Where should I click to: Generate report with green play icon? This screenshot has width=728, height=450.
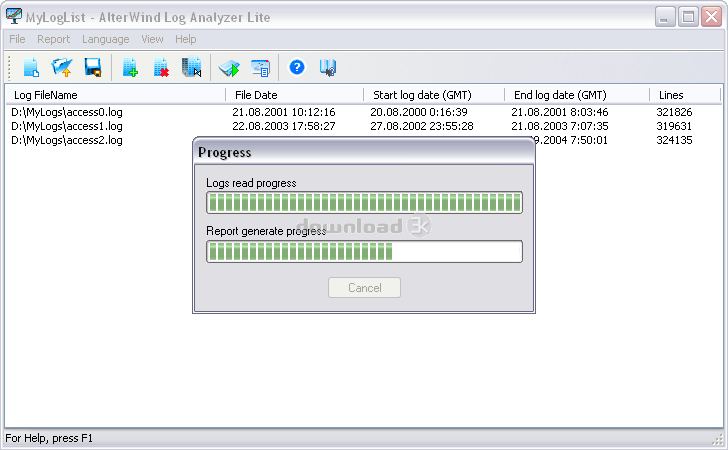click(229, 68)
